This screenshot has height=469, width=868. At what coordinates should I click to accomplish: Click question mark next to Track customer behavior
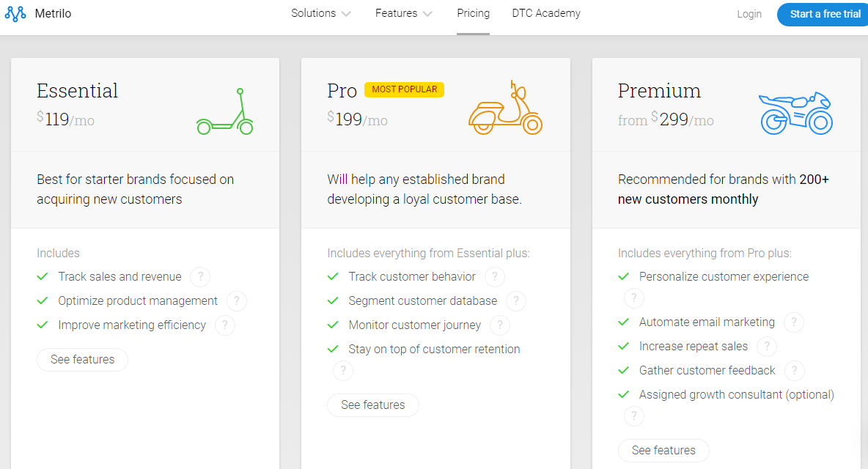tap(495, 277)
